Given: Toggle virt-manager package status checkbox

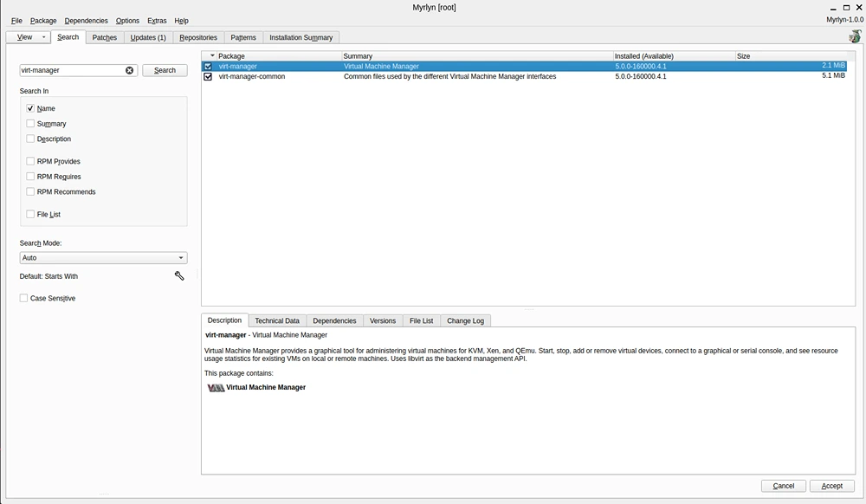Looking at the screenshot, I should point(208,66).
